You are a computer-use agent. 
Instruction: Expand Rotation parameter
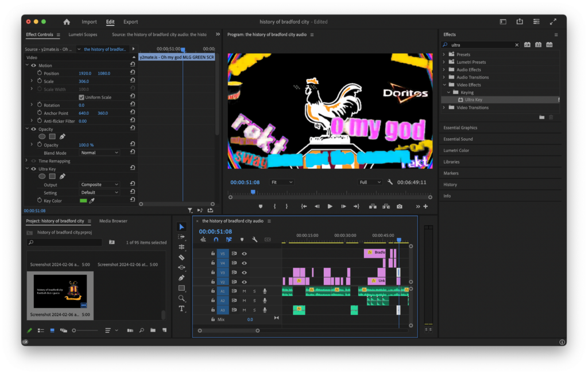click(32, 105)
